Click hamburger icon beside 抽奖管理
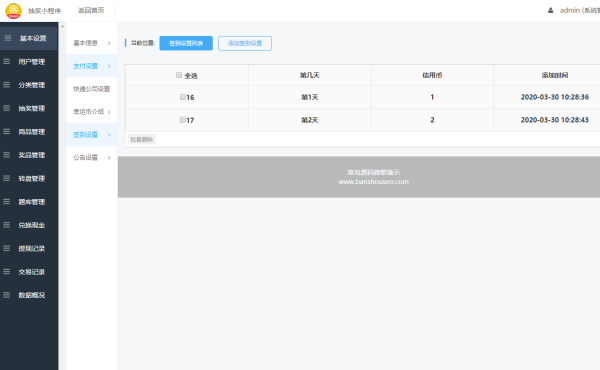 click(7, 108)
